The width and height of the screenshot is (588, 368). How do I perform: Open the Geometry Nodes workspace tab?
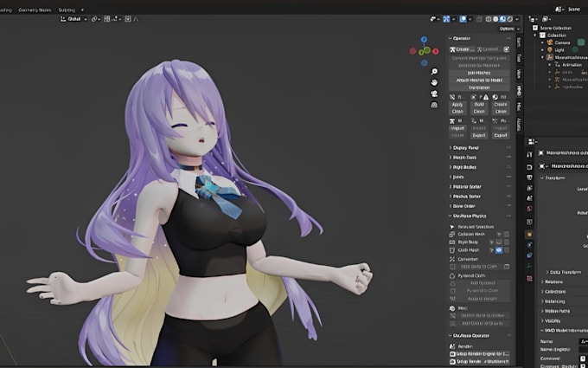[35, 10]
